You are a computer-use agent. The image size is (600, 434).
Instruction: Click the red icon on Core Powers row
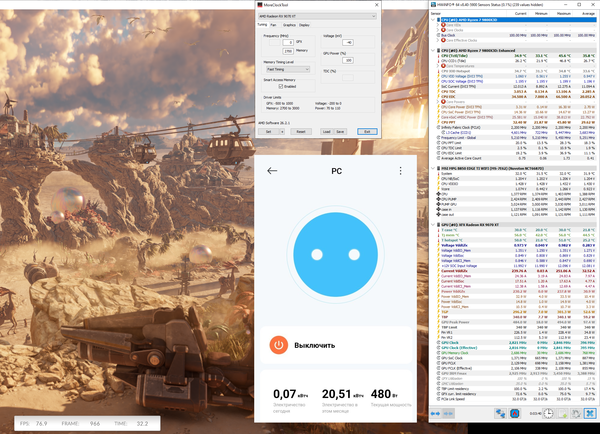point(443,102)
